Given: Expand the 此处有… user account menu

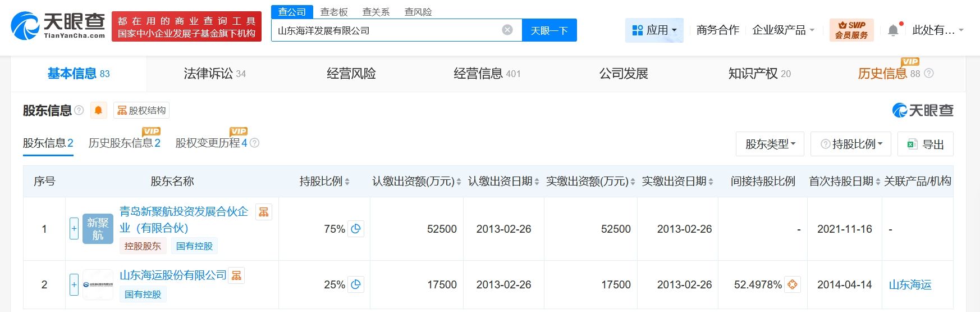Looking at the screenshot, I should [937, 30].
